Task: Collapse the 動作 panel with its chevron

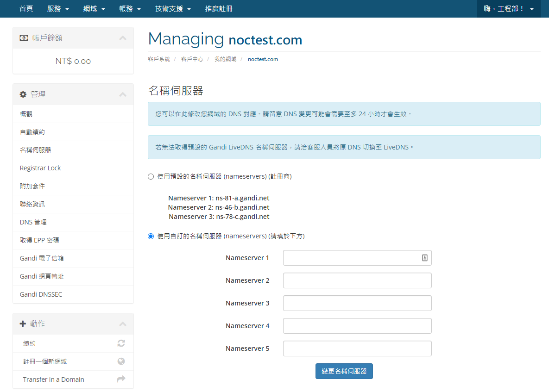Action: click(123, 324)
